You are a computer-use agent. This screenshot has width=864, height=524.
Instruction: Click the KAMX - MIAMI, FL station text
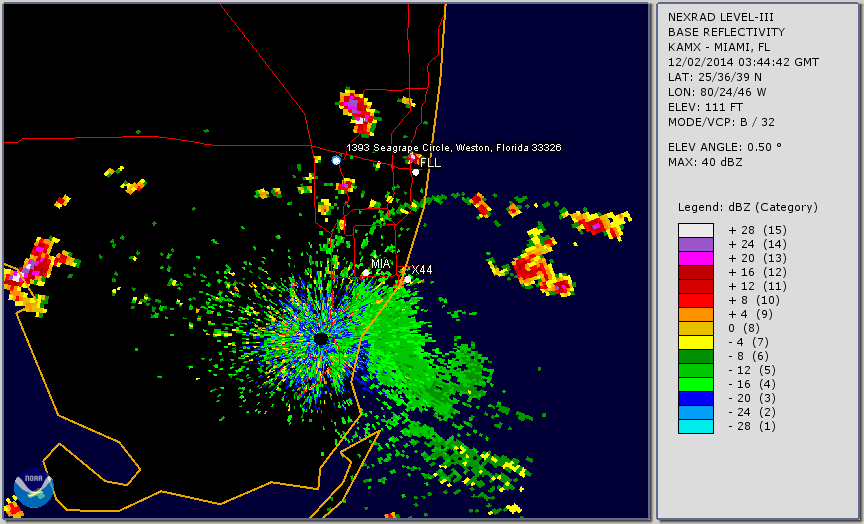(719, 47)
